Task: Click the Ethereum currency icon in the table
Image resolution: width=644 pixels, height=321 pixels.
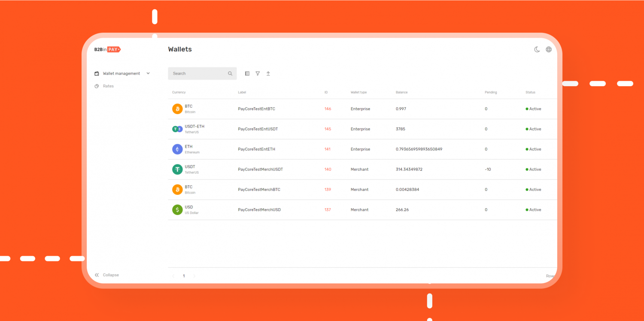Action: (x=177, y=149)
